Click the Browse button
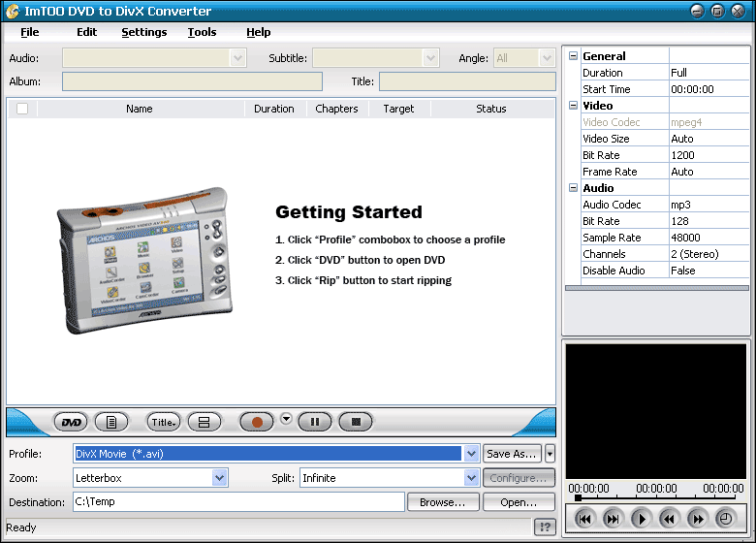This screenshot has height=543, width=756. (x=443, y=502)
